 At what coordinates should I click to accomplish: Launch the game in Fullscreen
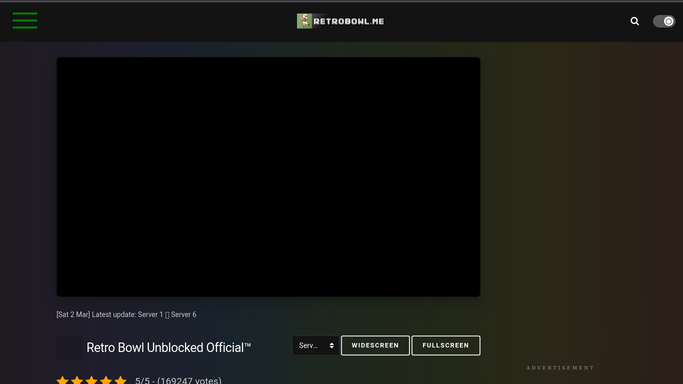coord(446,345)
